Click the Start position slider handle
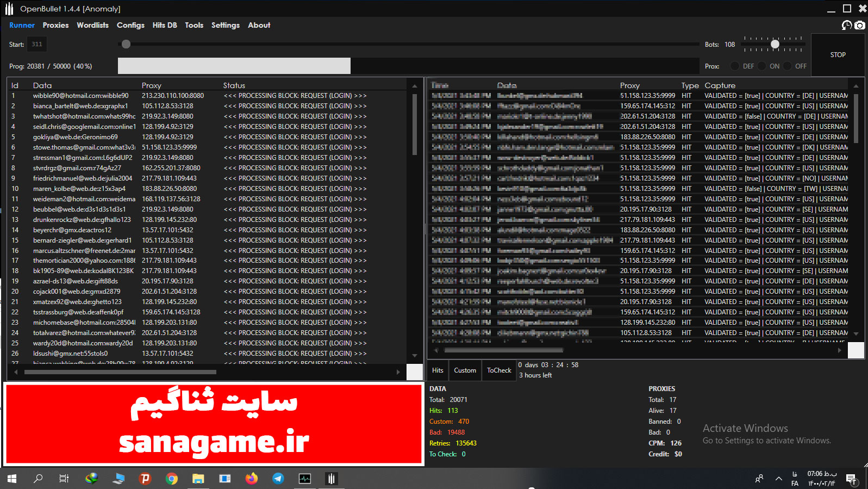This screenshot has height=489, width=868. [126, 44]
